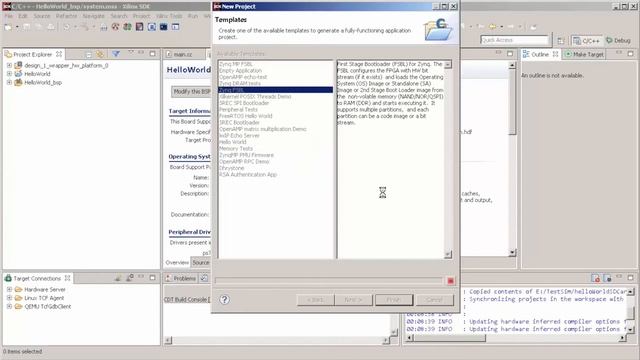The width and height of the screenshot is (640, 360).
Task: Open the Xilinx Tools menu
Action: point(169,16)
